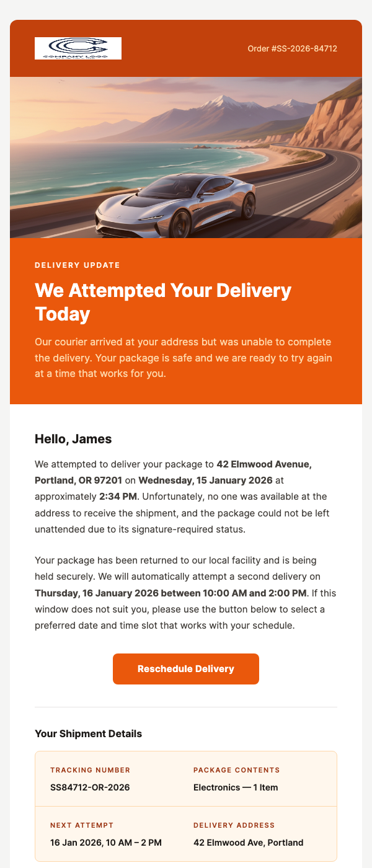Click the Next Attempt date 16 Jan 2026
The image size is (372, 868).
tap(105, 843)
